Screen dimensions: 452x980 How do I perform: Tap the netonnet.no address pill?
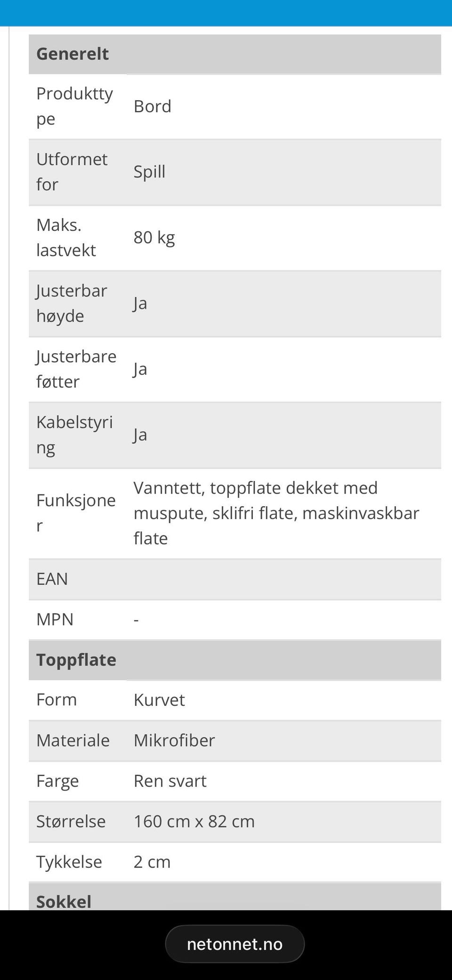[234, 944]
